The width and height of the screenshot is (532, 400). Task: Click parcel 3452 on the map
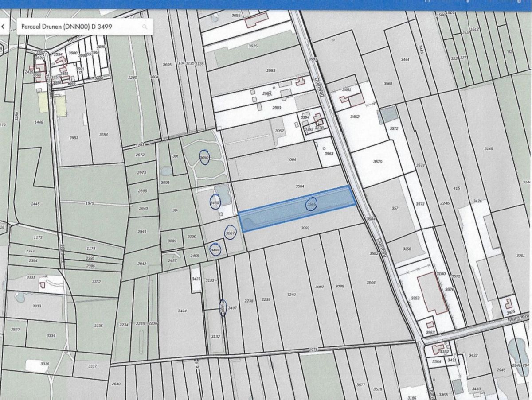tap(355, 117)
